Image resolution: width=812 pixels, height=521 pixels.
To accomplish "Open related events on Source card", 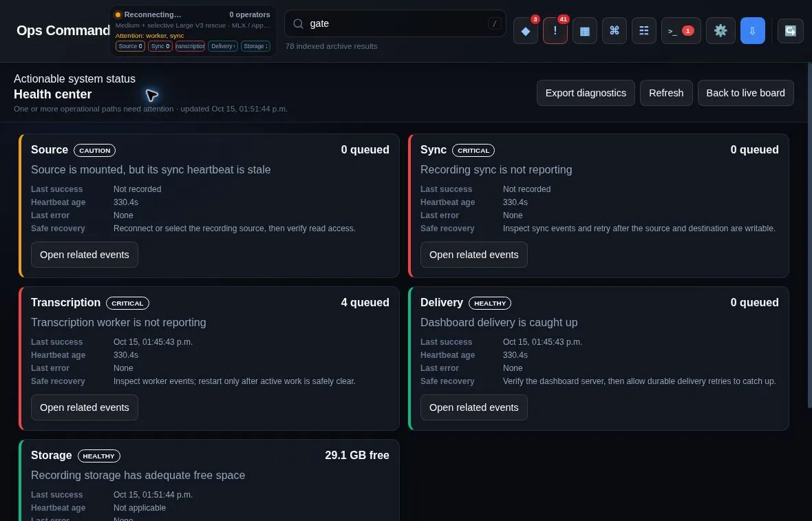I will pos(85,255).
